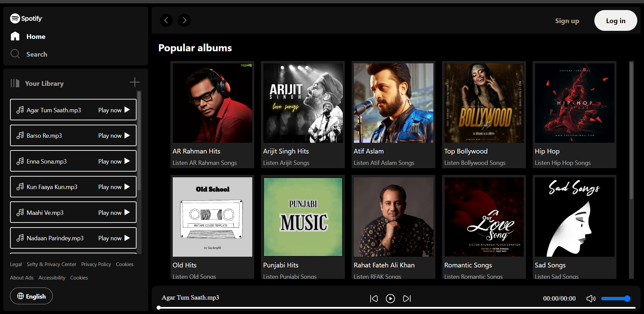Skip to previous track

[374, 298]
